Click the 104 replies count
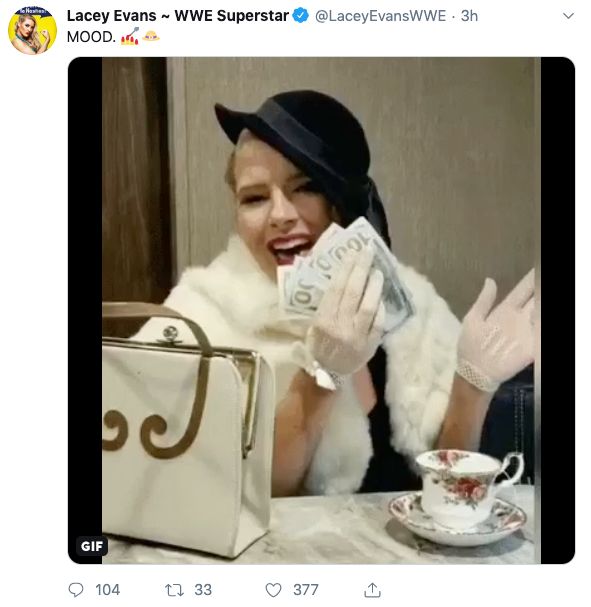This screenshot has height=607, width=591. tap(108, 590)
